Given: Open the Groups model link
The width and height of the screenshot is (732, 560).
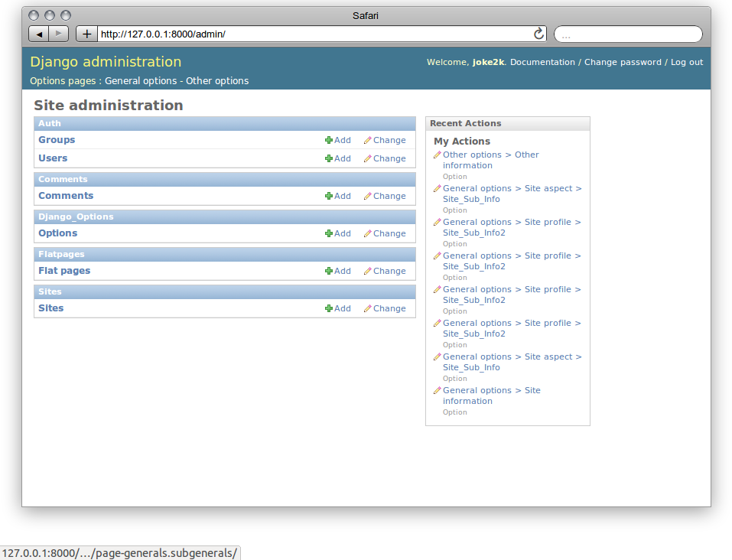Looking at the screenshot, I should click(x=57, y=140).
